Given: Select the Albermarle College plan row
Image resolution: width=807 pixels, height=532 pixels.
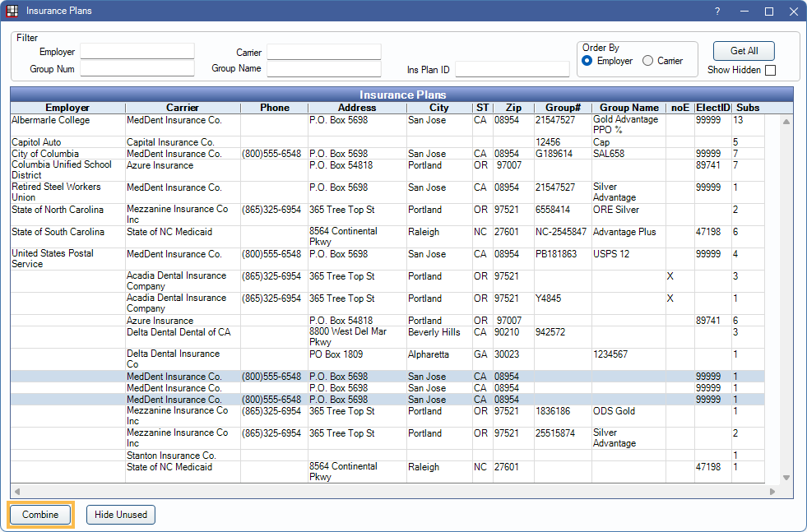Looking at the screenshot, I should (x=51, y=121).
